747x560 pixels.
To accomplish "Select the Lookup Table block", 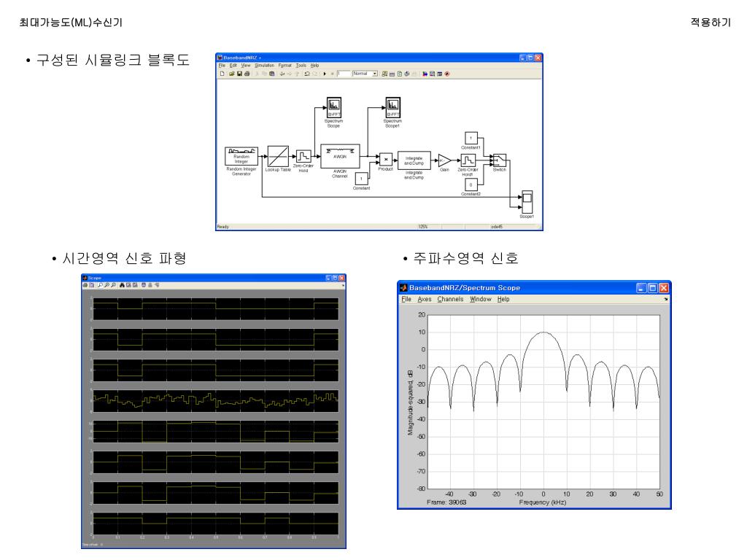I will coord(278,156).
